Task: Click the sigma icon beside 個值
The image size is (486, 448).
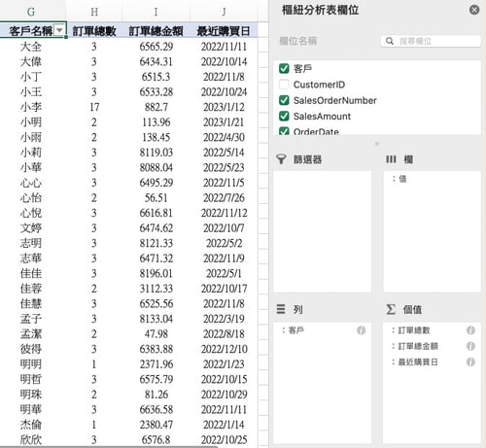Action: pyautogui.click(x=391, y=309)
